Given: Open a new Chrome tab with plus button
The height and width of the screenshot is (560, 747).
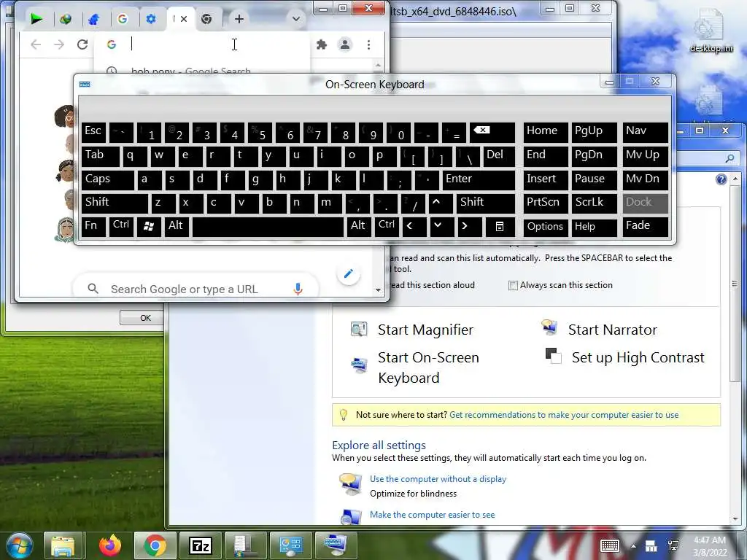Looking at the screenshot, I should click(x=239, y=19).
